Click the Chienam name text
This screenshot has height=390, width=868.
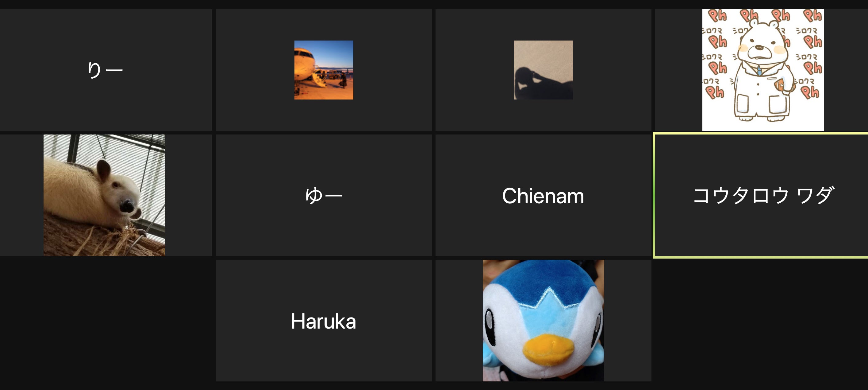point(543,196)
